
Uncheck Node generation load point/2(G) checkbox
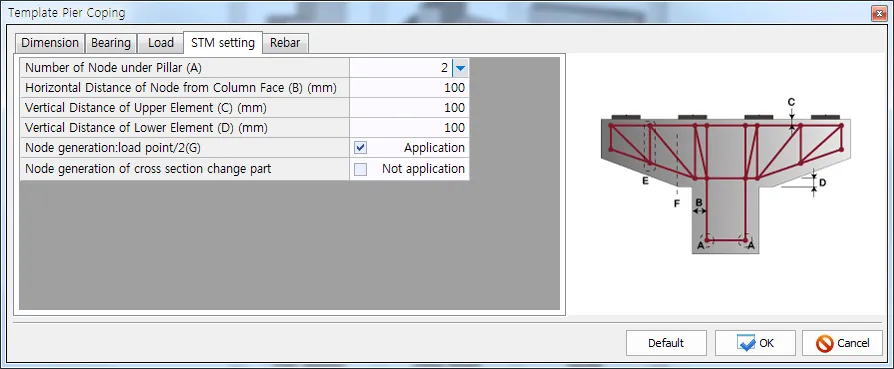360,148
